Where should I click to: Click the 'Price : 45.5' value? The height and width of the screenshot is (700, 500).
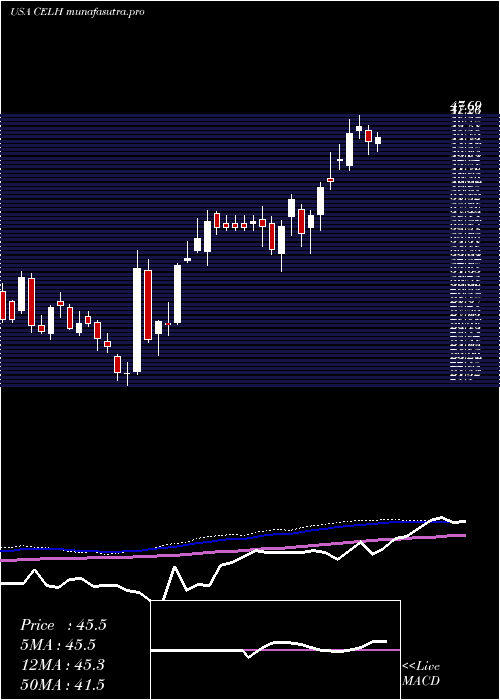[x=63, y=625]
